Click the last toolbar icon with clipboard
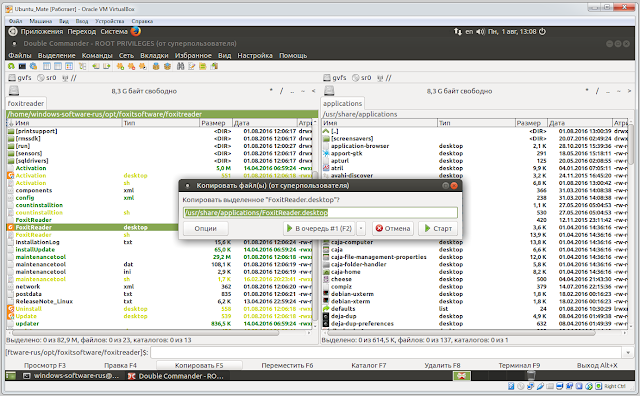The width and height of the screenshot is (640, 396). point(214,66)
